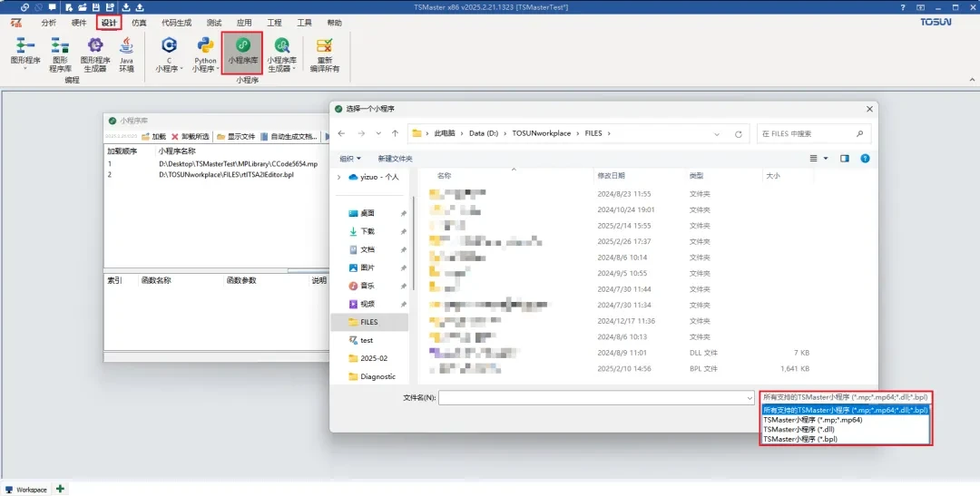
Task: Open the 代码生成 ribbon tab
Action: [175, 22]
